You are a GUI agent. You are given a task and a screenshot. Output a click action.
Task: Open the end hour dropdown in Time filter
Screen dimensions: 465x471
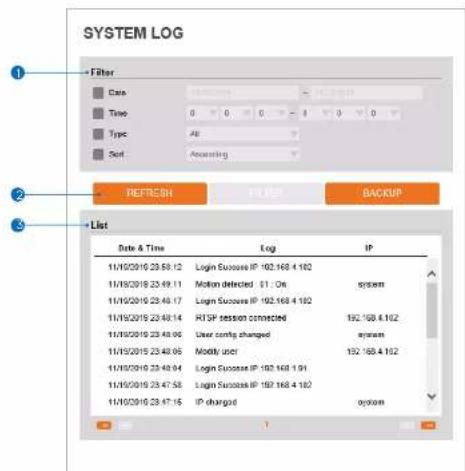point(315,113)
